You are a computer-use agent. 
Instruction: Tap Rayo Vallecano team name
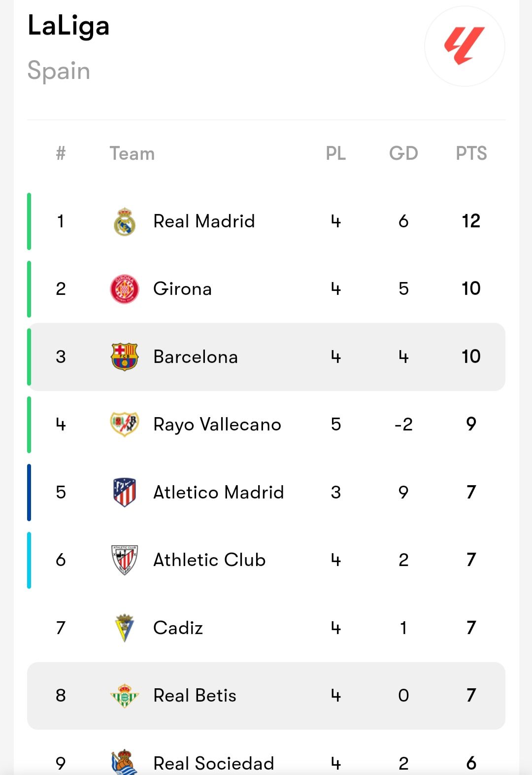217,425
